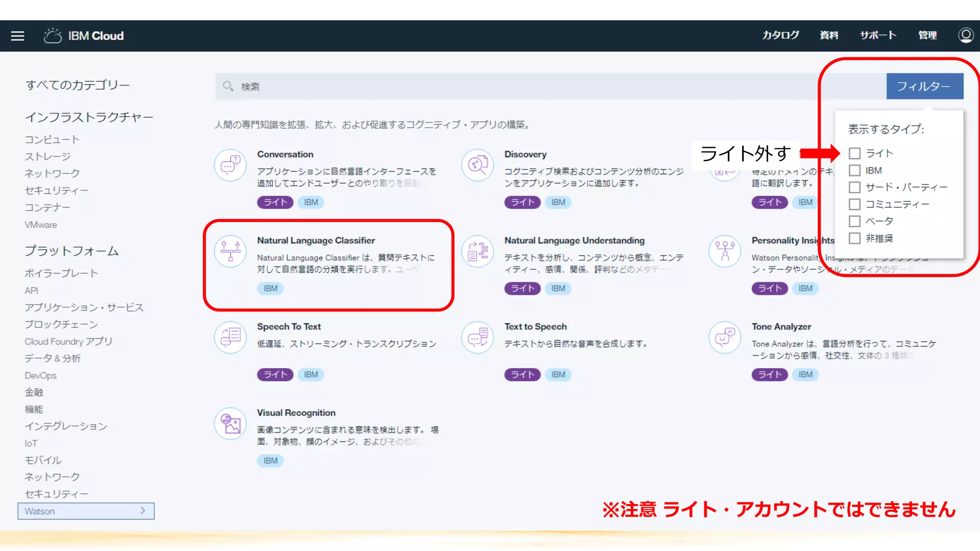The height and width of the screenshot is (551, 980).
Task: Open the Speech To Text title
Action: point(289,327)
